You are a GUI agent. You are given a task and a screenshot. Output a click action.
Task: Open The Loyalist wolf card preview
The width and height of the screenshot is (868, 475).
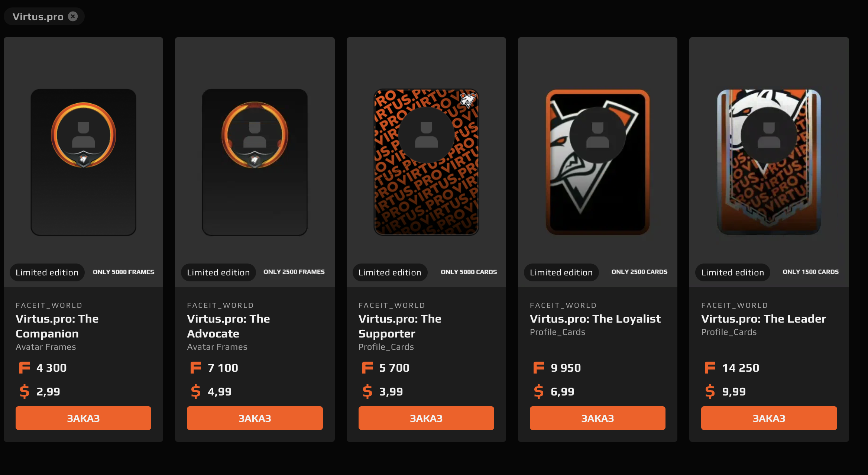[597, 162]
